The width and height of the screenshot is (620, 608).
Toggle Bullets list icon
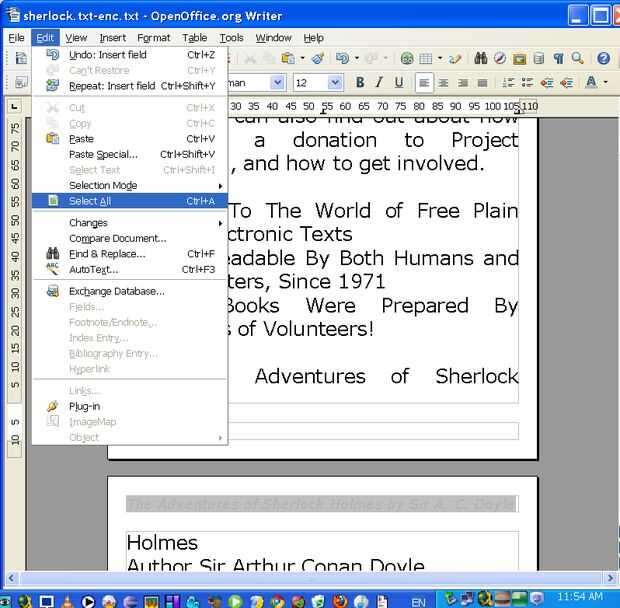(x=527, y=83)
